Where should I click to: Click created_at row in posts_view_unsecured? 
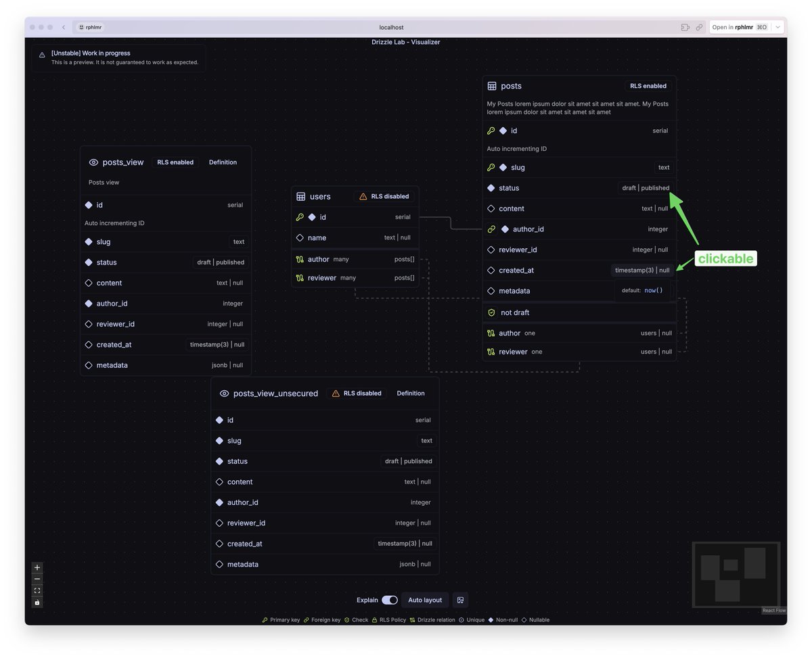325,544
